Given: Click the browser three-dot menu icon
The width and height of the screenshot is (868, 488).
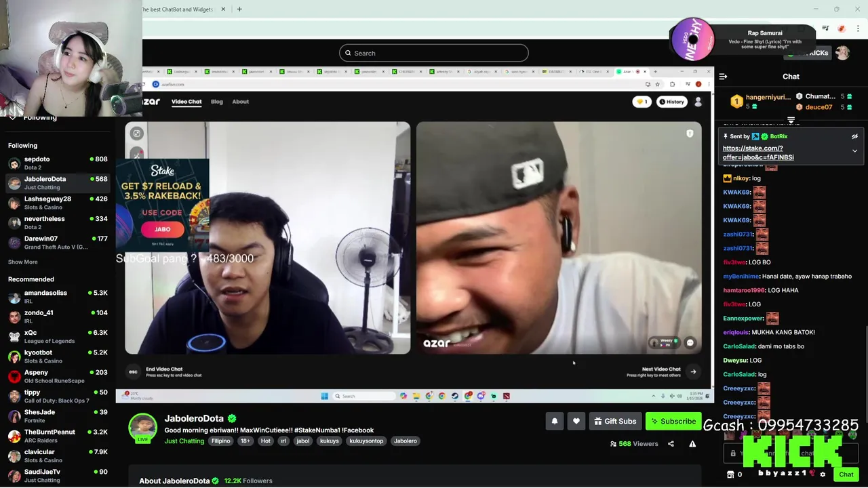Looking at the screenshot, I should click(859, 28).
